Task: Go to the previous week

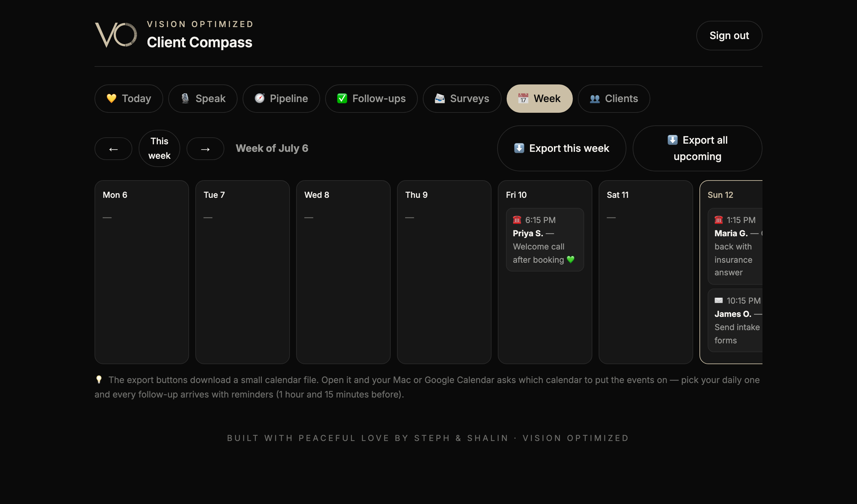Action: (113, 149)
